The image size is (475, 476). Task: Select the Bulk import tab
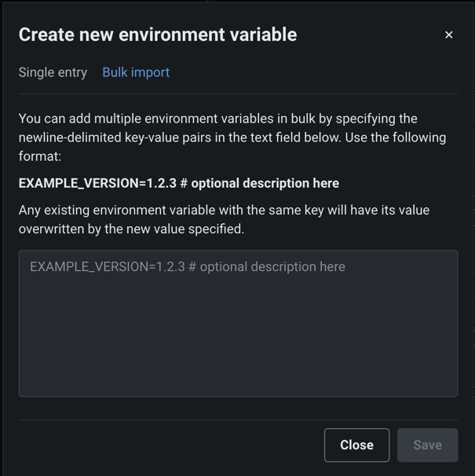(x=136, y=72)
